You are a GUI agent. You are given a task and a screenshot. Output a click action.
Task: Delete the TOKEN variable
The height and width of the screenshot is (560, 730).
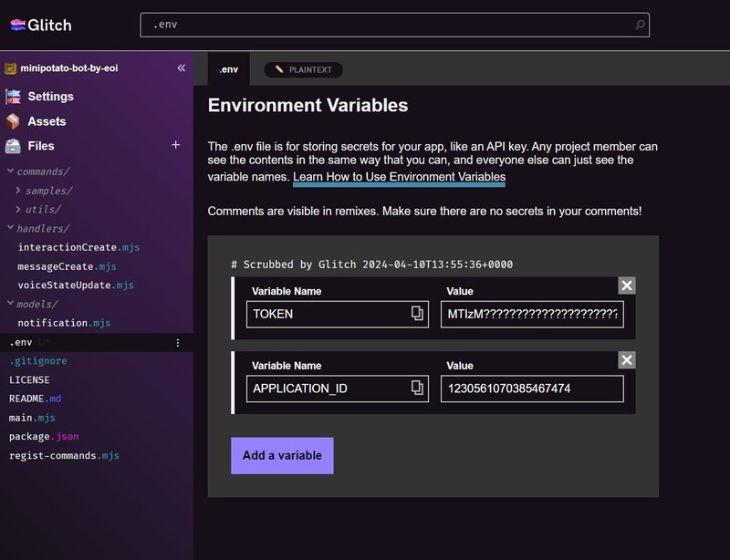(x=627, y=285)
